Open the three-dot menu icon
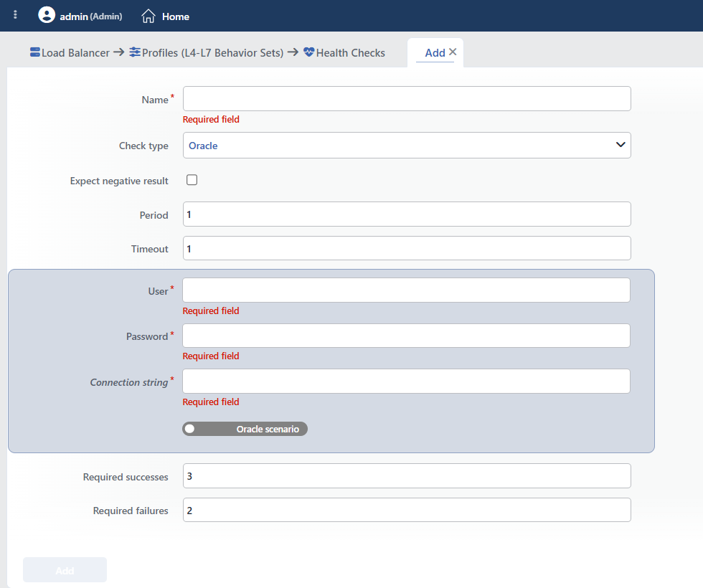703x588 pixels. pyautogui.click(x=15, y=15)
